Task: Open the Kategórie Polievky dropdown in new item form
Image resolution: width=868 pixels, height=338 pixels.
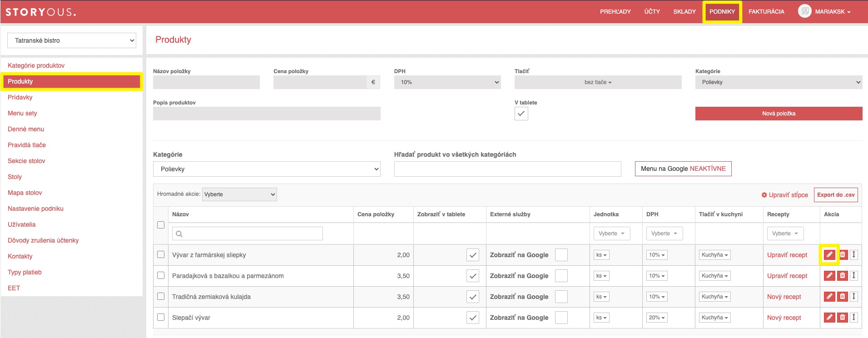Action: coord(779,82)
